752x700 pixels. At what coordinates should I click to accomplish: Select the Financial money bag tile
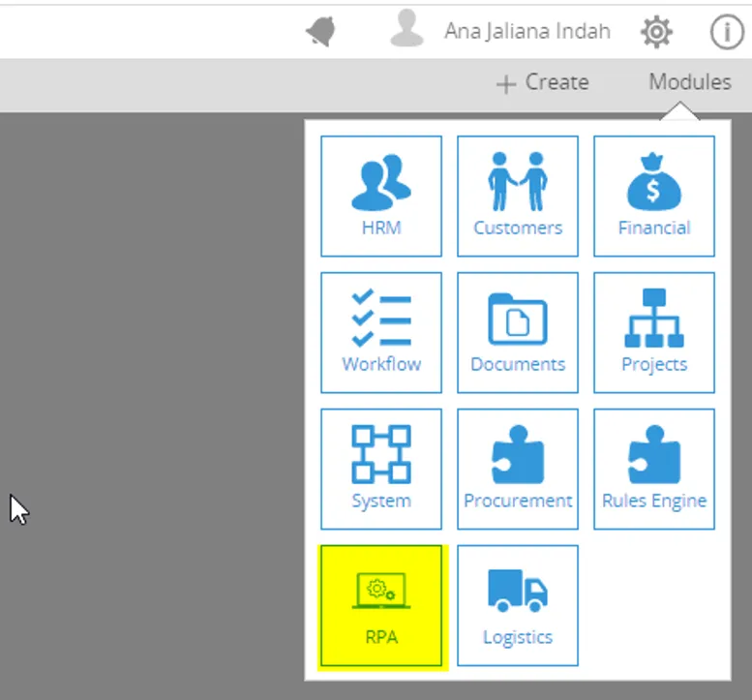click(x=653, y=196)
